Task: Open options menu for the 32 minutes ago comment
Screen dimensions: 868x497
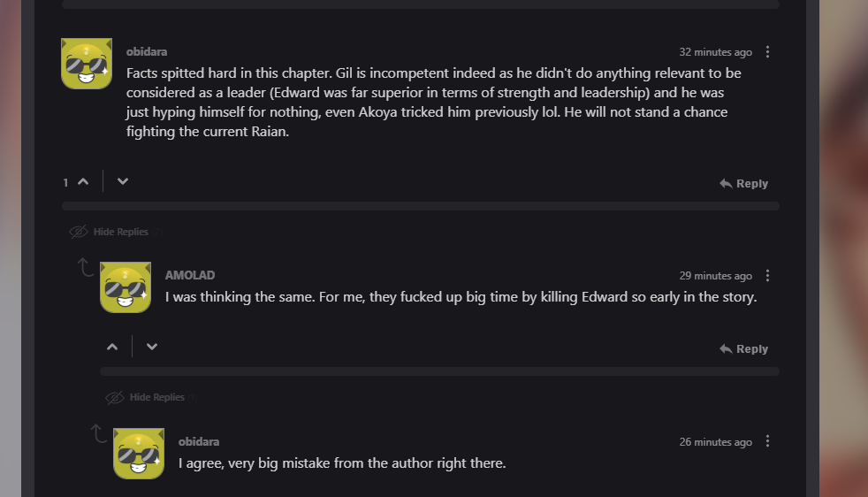Action: (x=767, y=52)
